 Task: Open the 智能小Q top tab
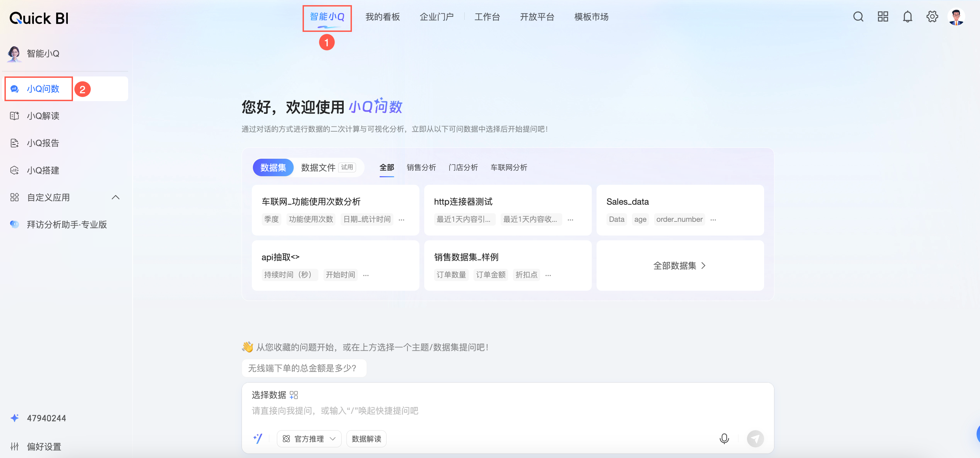(327, 17)
